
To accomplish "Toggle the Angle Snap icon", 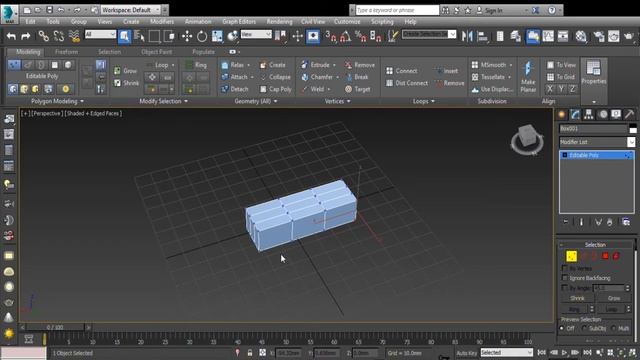I will [345, 36].
